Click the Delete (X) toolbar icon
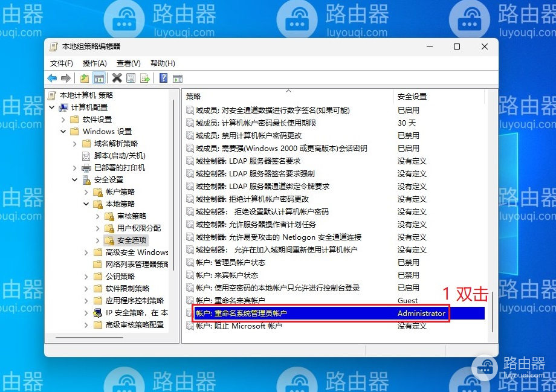Image resolution: width=556 pixels, height=392 pixels. tap(117, 78)
